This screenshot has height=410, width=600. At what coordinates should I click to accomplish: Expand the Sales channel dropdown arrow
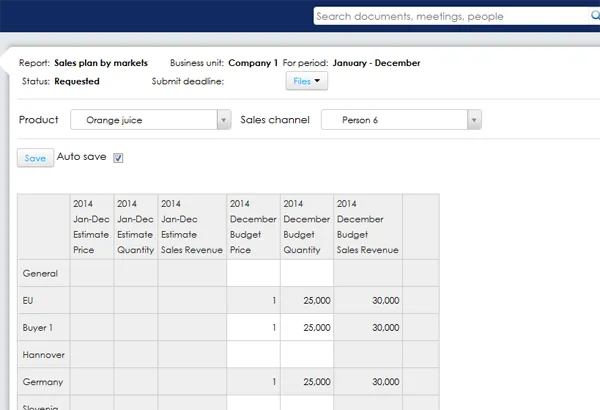474,120
